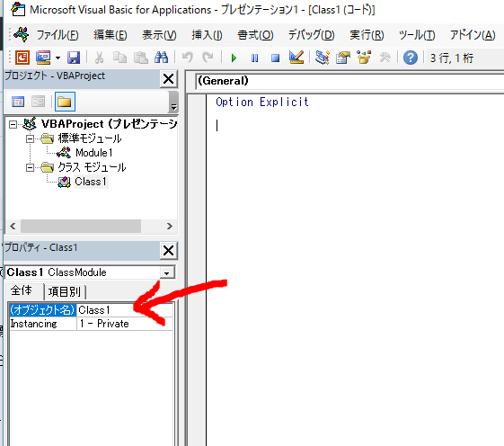This screenshot has height=446, width=504.
Task: Click the Insert UserForm toolbar icon
Action: tap(43, 58)
